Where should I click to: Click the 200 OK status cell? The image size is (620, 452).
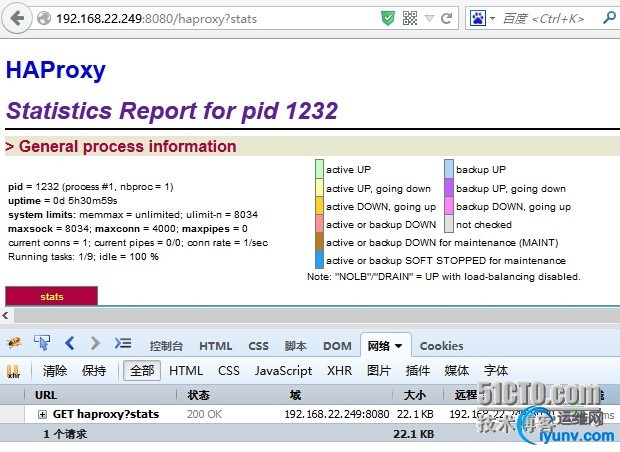click(x=204, y=414)
